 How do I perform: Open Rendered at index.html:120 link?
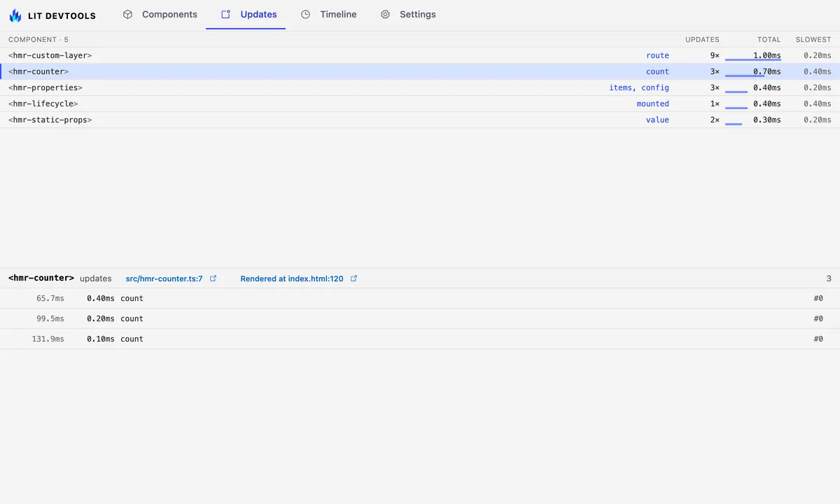click(x=292, y=279)
